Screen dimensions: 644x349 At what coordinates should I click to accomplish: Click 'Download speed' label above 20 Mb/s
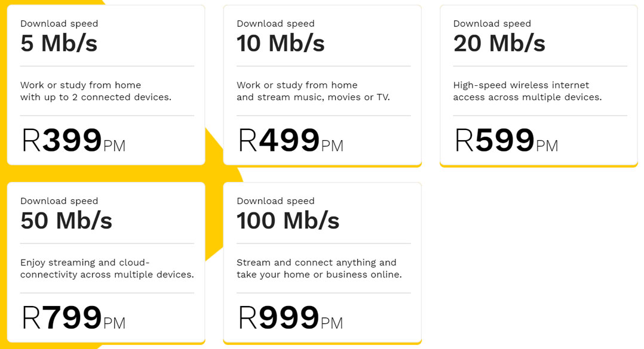pos(492,24)
